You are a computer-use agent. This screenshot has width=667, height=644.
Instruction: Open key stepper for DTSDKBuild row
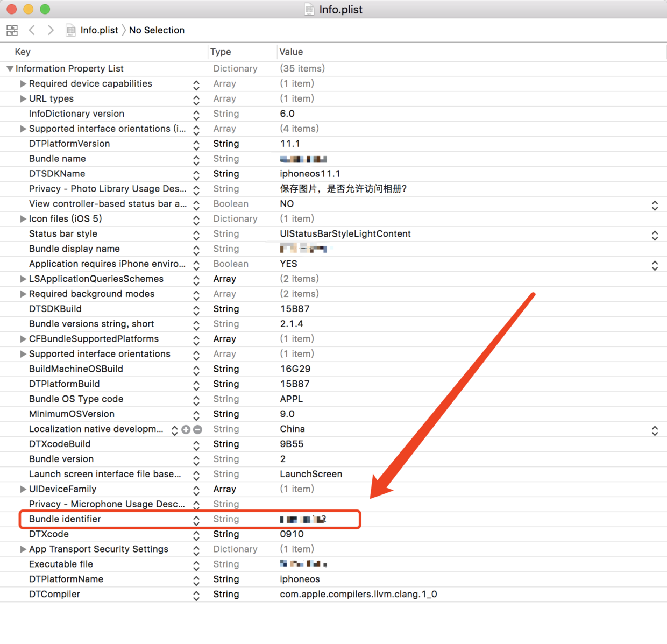point(196,310)
